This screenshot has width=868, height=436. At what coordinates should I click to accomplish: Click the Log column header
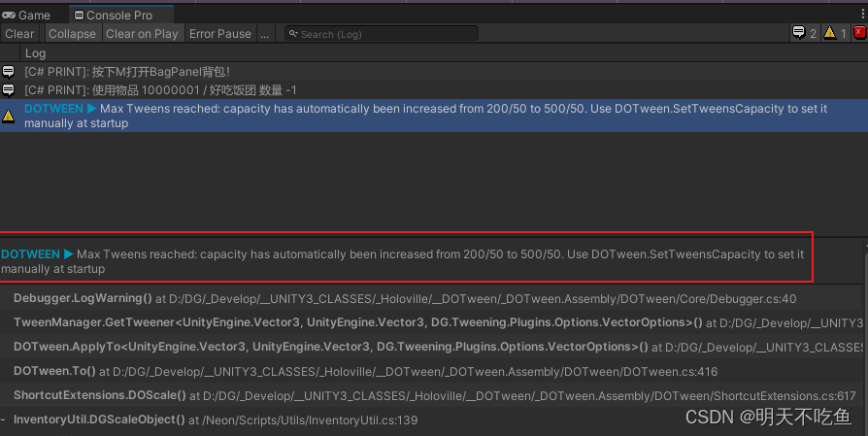coord(35,53)
